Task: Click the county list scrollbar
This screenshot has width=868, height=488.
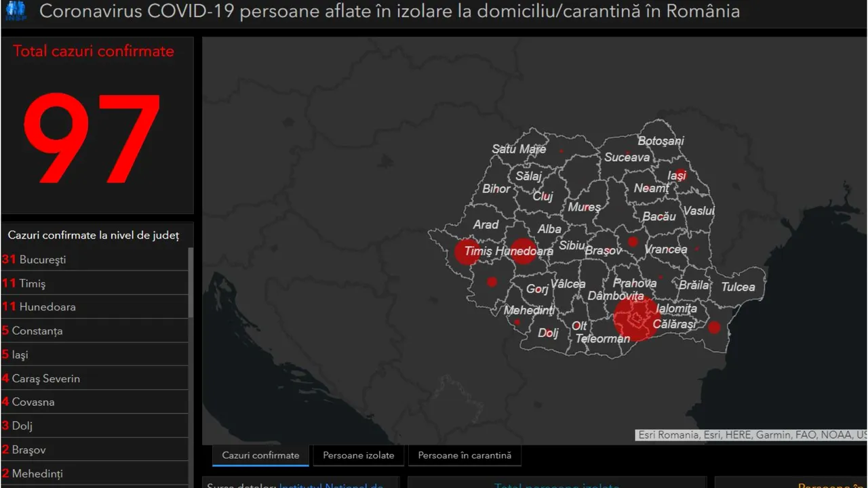Action: pos(191,283)
